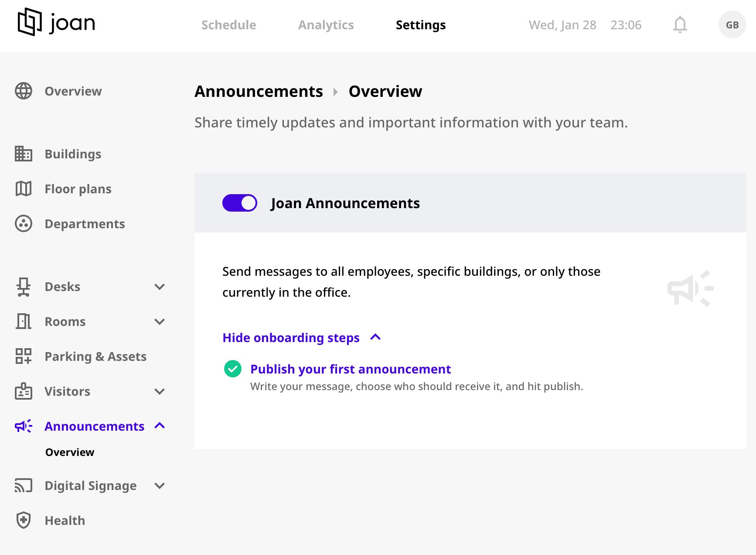The width and height of the screenshot is (756, 555).
Task: Open Parking & Assets settings
Action: click(x=95, y=356)
